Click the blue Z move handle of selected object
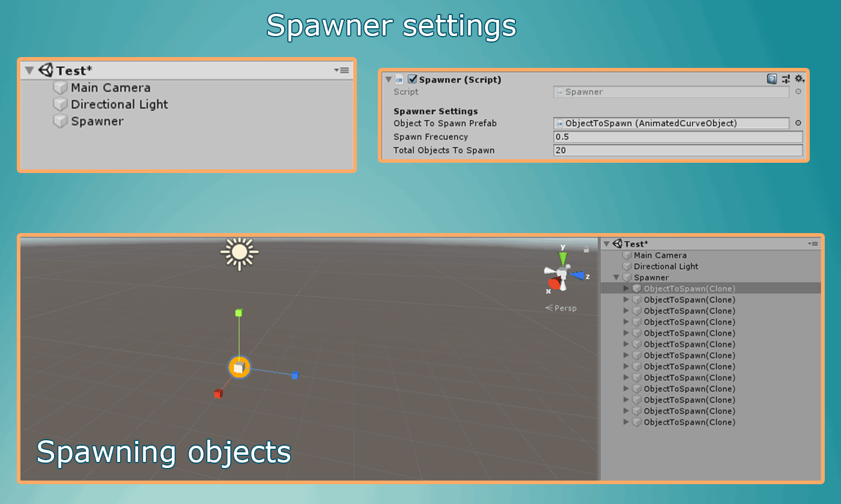841x504 pixels. pos(295,376)
